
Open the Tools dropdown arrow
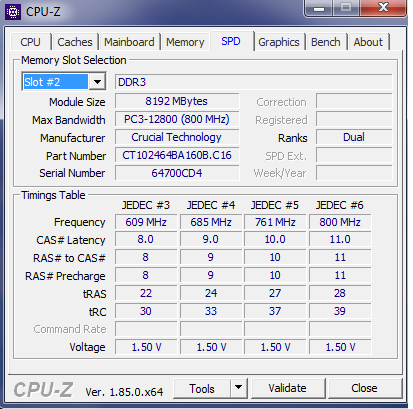[x=238, y=388]
